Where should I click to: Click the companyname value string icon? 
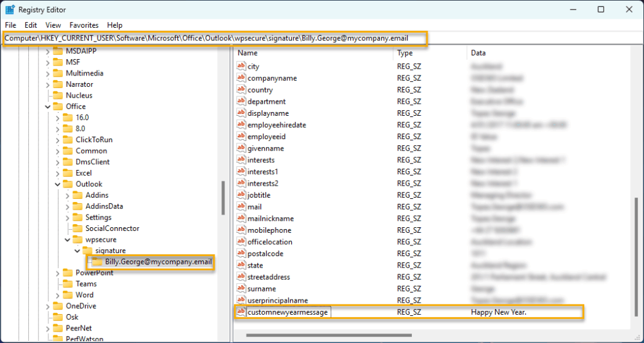pyautogui.click(x=241, y=78)
